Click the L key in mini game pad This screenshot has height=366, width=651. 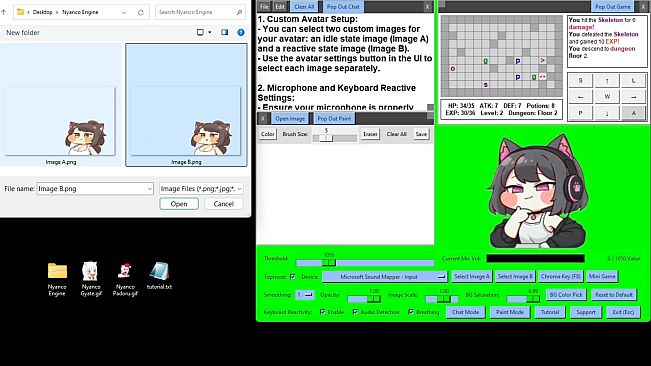[633, 81]
